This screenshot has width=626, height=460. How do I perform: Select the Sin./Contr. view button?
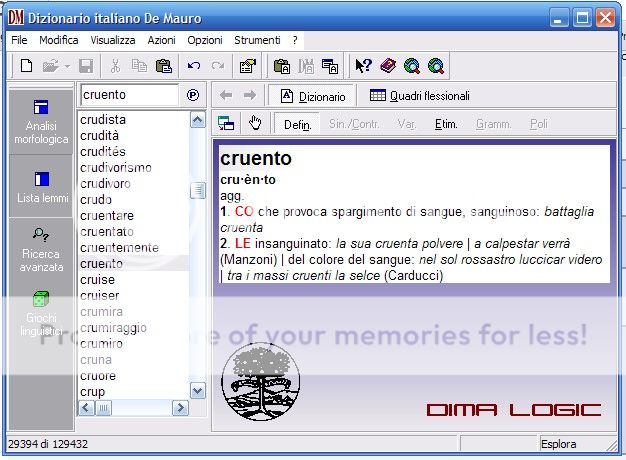[354, 124]
